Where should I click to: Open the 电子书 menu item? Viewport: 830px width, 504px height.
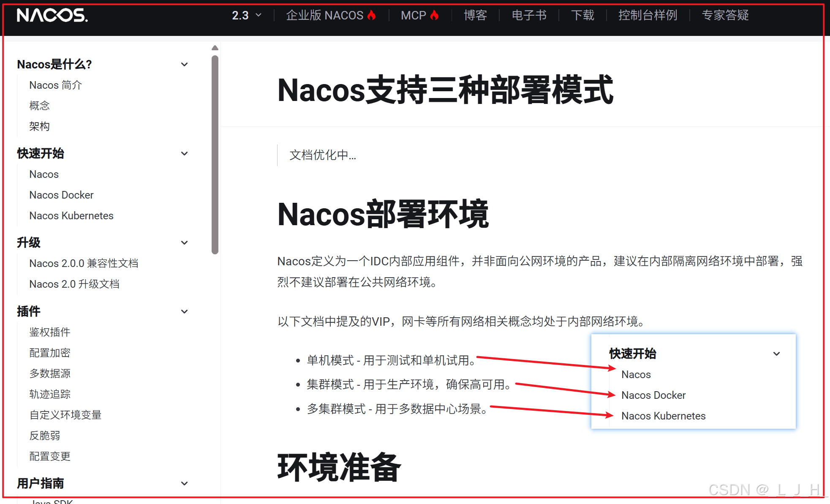pyautogui.click(x=529, y=15)
